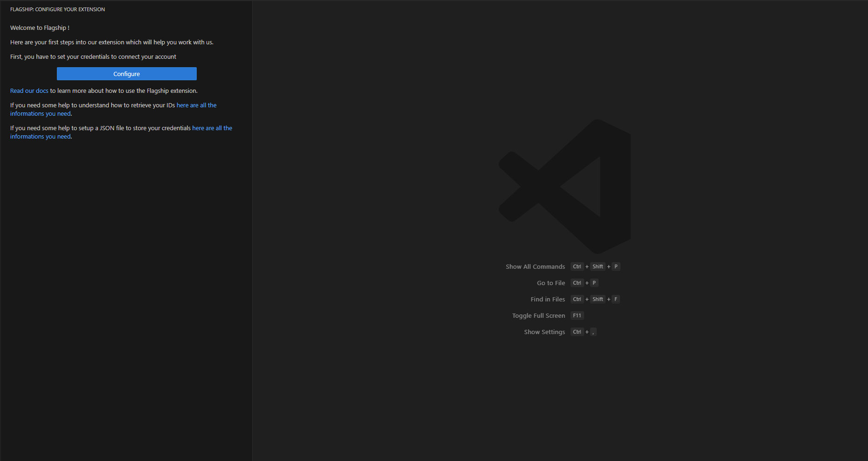Click the Shift keycap in the Find in Files row
Viewport: 868px width, 461px height.
tap(598, 300)
